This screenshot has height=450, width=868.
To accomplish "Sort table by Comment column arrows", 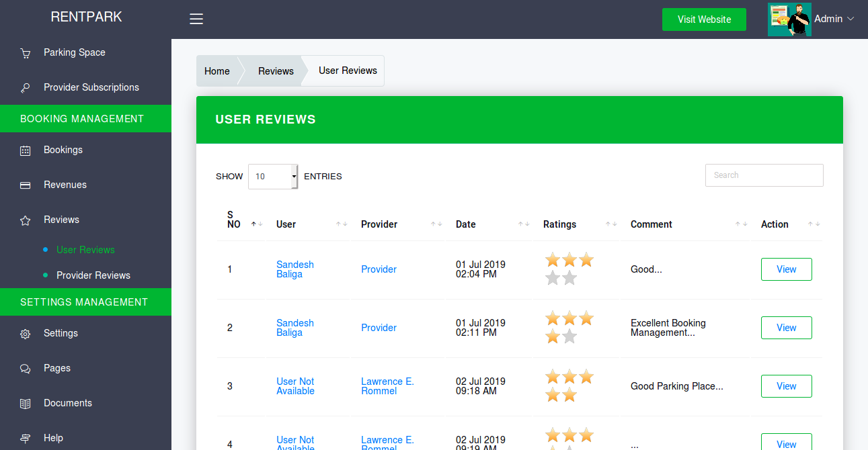I will point(742,224).
